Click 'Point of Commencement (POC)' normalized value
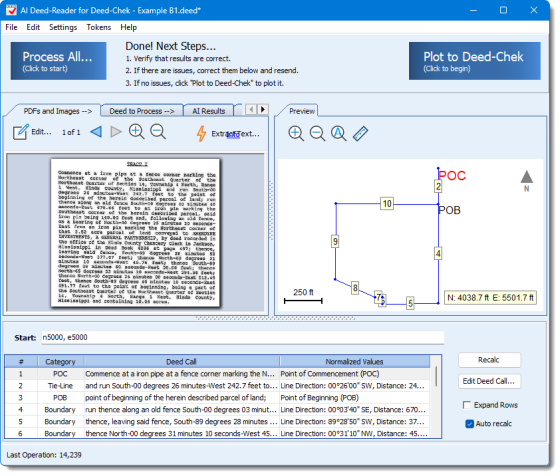The image size is (560, 476). 330,374
